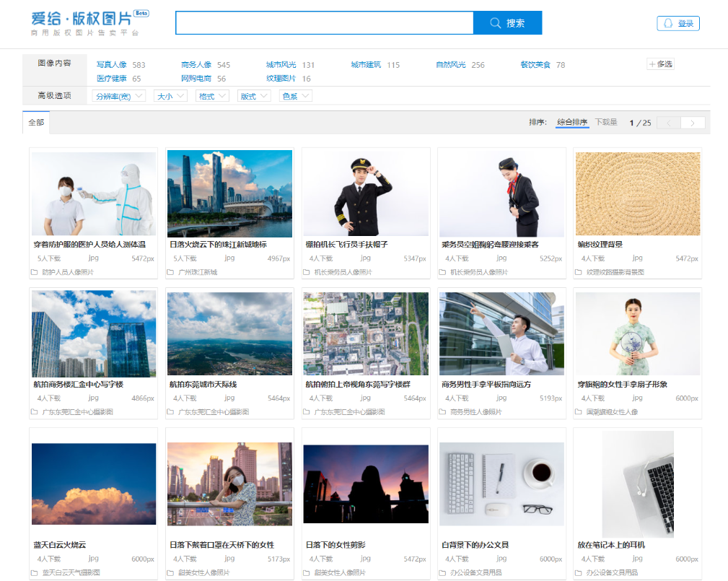Filter by 医疗健康 category

(x=111, y=79)
